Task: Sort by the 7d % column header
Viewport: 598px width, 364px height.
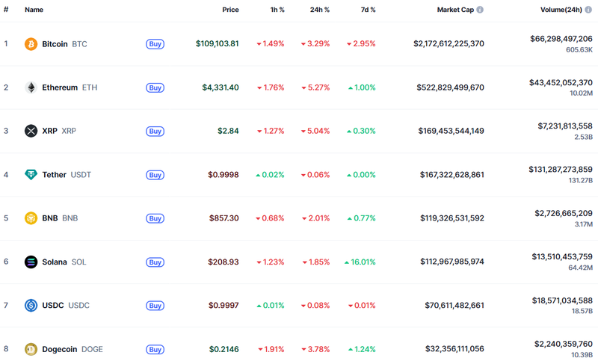Action: (x=366, y=10)
